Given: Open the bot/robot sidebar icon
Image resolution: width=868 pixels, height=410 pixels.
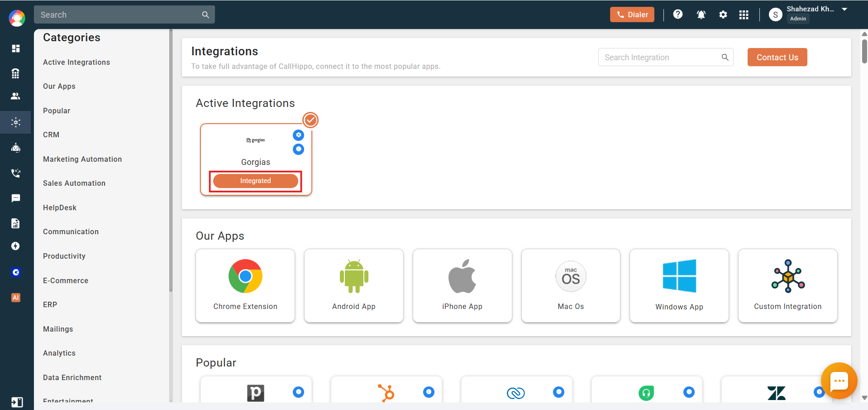Looking at the screenshot, I should [16, 148].
